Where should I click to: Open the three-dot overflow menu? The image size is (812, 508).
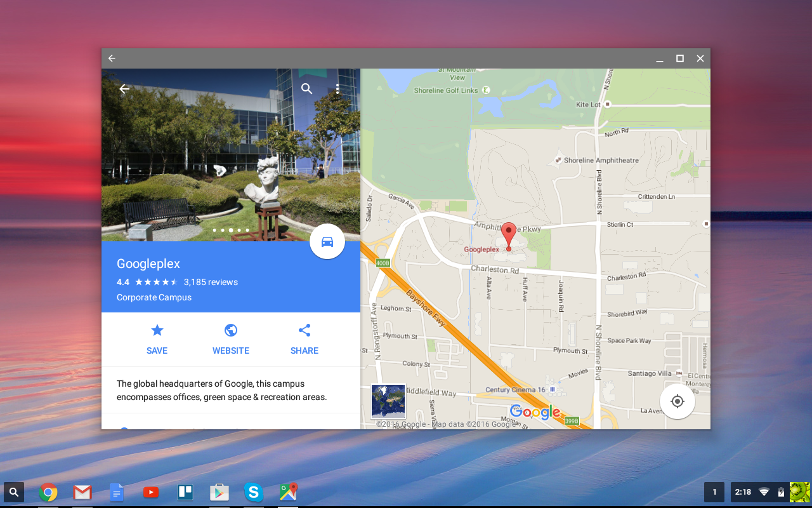[x=337, y=89]
